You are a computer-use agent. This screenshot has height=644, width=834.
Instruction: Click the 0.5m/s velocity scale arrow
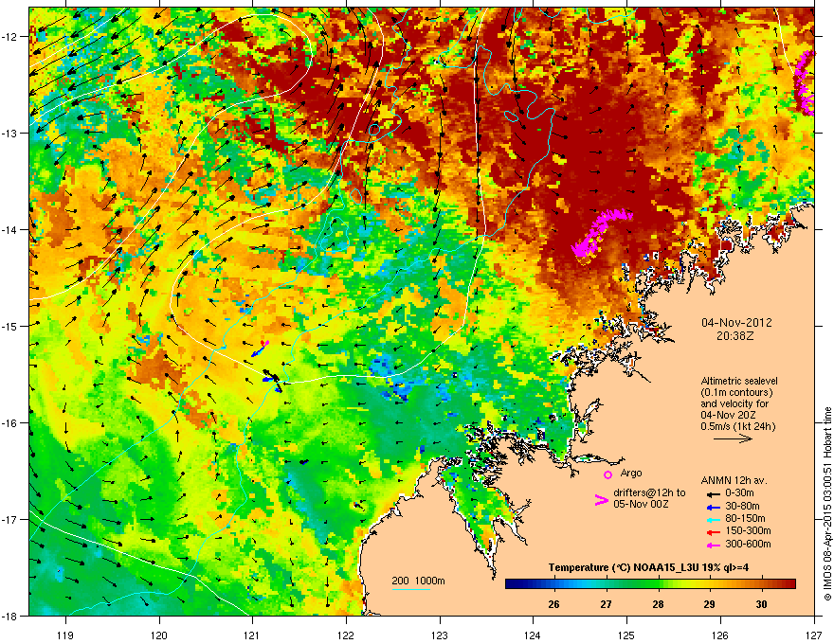[733, 438]
